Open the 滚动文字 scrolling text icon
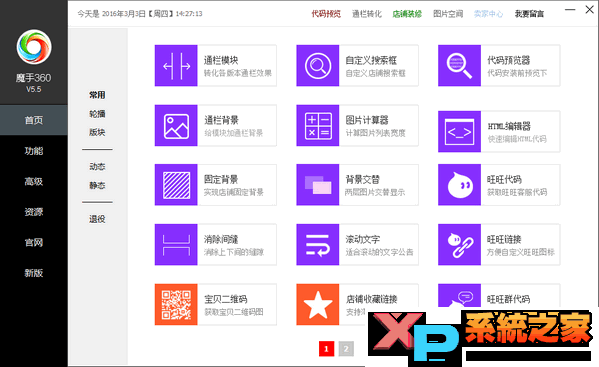This screenshot has width=599, height=367. pos(318,245)
